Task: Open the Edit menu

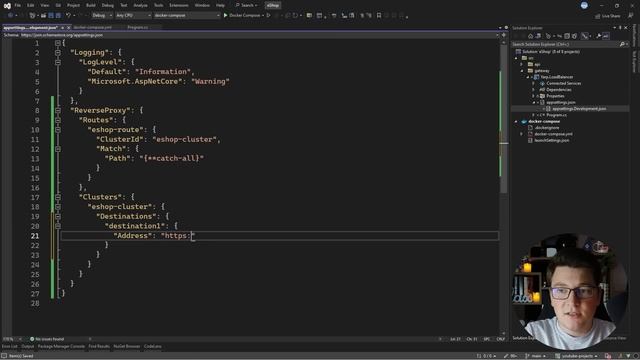Action: 31,5
